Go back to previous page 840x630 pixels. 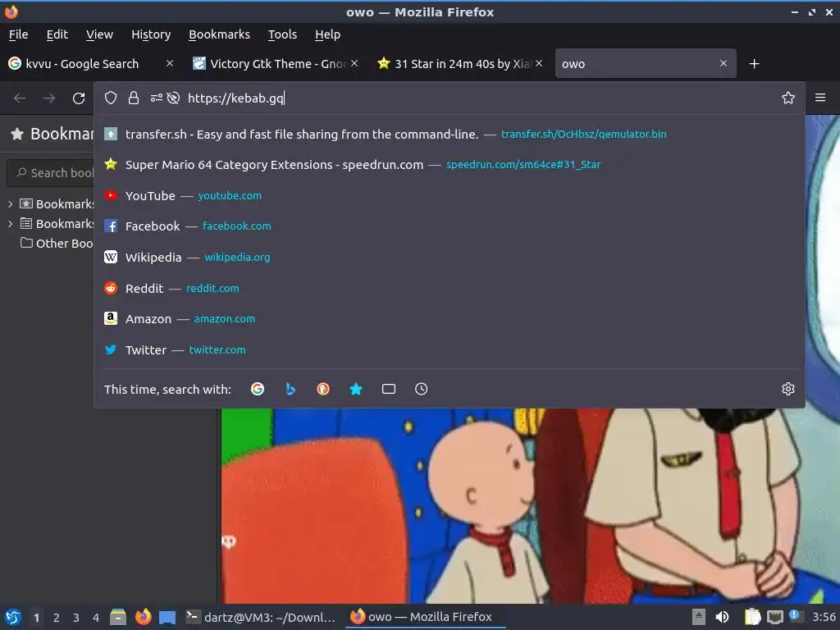coord(20,98)
